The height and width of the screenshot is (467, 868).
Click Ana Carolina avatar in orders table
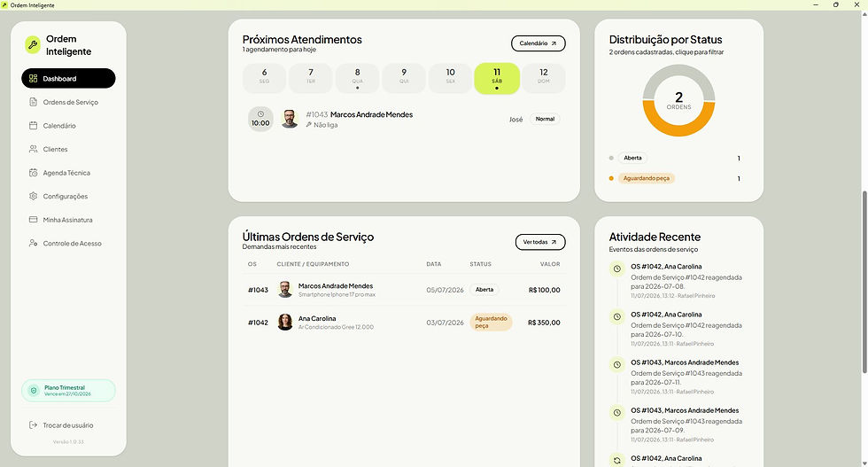click(x=285, y=322)
